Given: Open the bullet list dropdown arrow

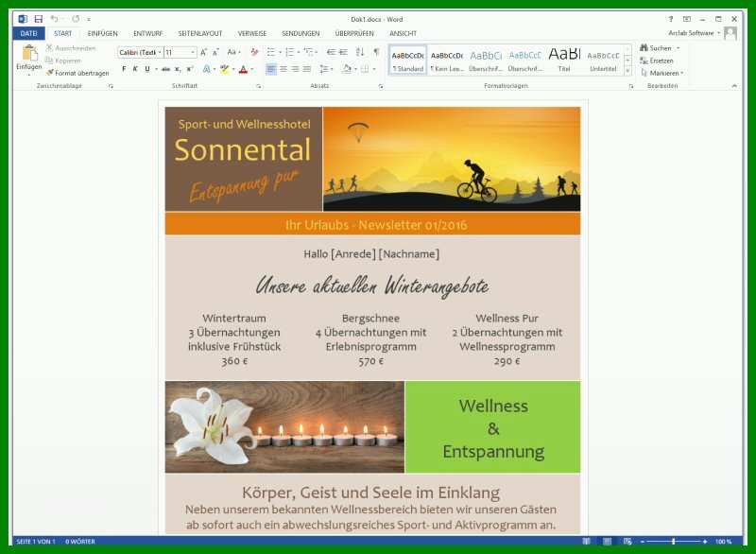Looking at the screenshot, I should [x=280, y=52].
